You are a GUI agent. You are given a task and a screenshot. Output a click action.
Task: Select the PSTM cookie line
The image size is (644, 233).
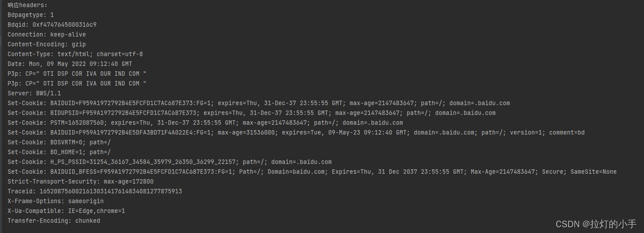point(205,123)
